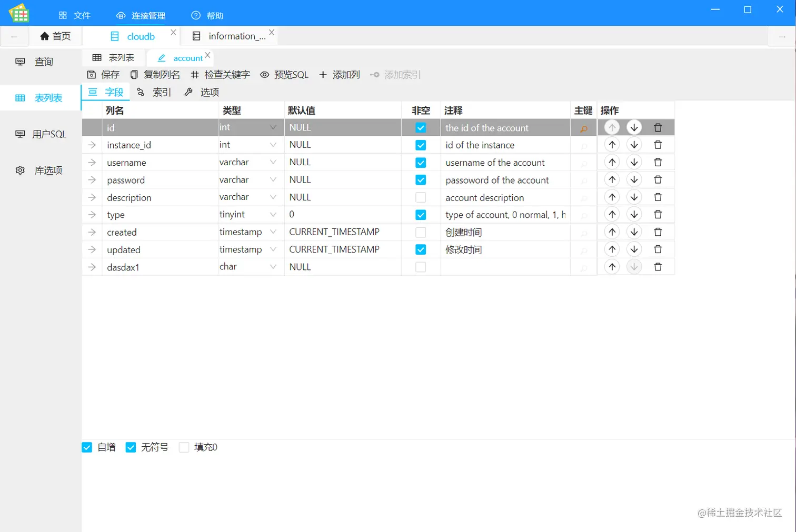The image size is (796, 532).
Task: Uncheck the 无符号 unsigned checkbox
Action: point(131,447)
